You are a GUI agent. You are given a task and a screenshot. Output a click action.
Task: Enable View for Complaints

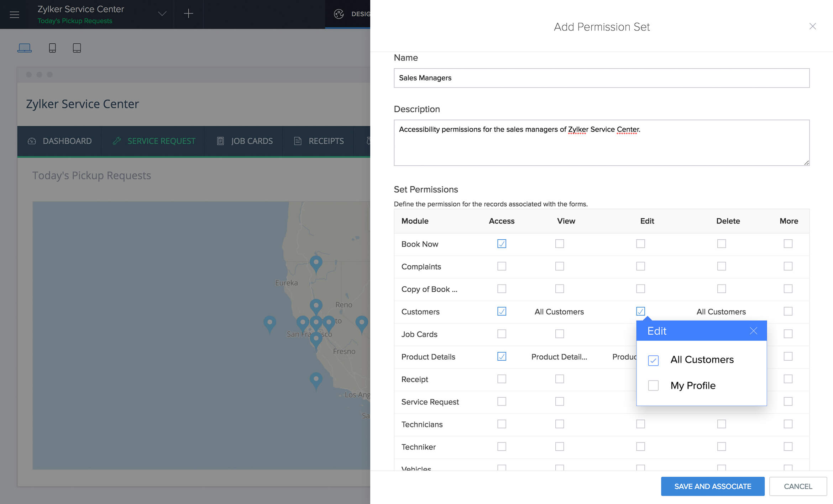tap(560, 266)
